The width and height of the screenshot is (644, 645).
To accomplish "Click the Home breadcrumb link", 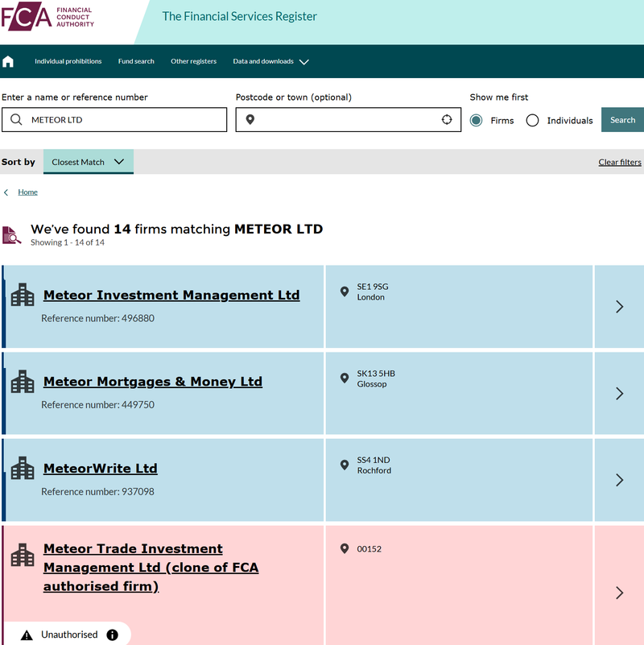I will pyautogui.click(x=27, y=192).
